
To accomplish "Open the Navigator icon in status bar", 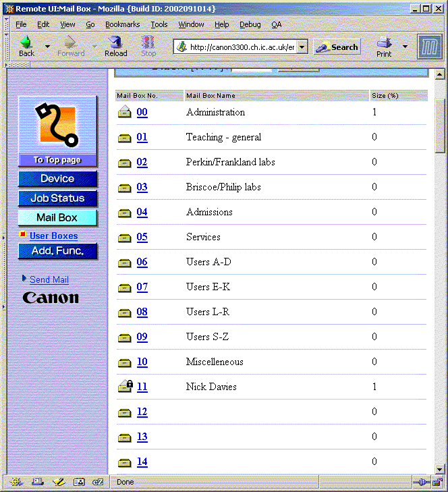I will [16, 482].
